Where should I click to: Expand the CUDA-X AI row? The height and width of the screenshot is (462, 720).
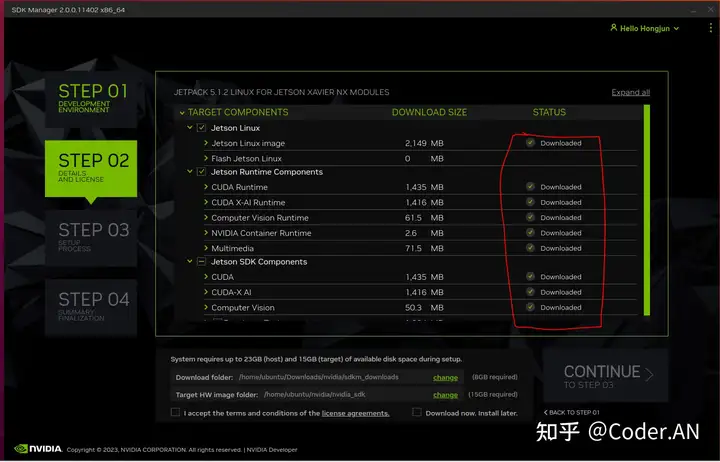click(x=206, y=292)
